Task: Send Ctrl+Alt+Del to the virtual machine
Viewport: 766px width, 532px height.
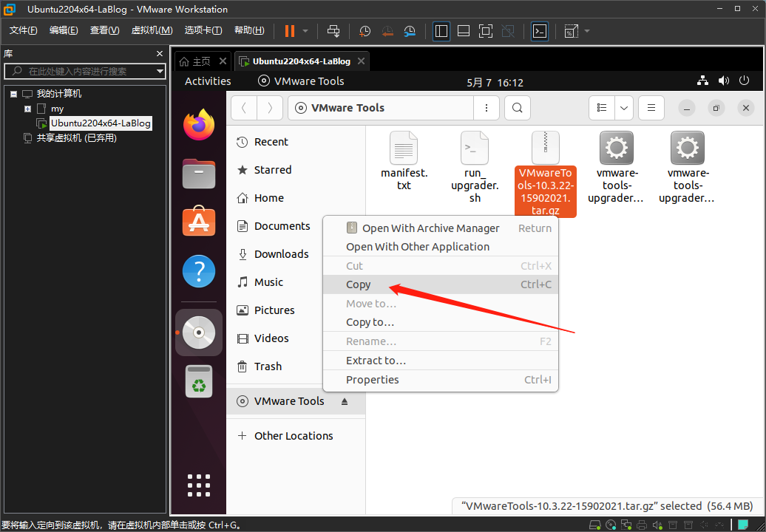Action: click(x=333, y=31)
